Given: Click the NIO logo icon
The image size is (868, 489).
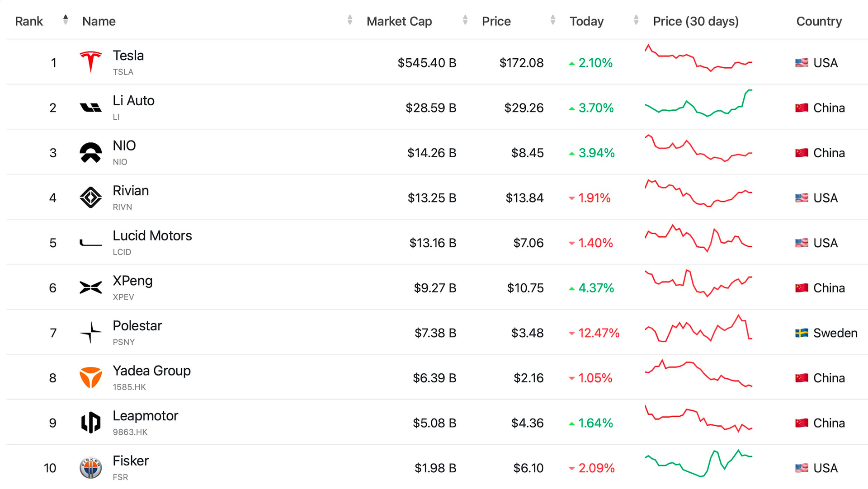Looking at the screenshot, I should click(x=90, y=153).
